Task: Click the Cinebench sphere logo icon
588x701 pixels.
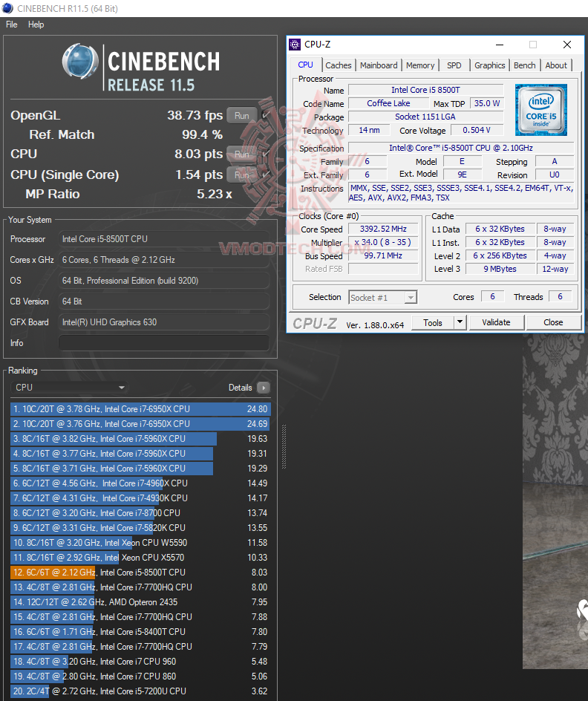Action: pos(80,61)
